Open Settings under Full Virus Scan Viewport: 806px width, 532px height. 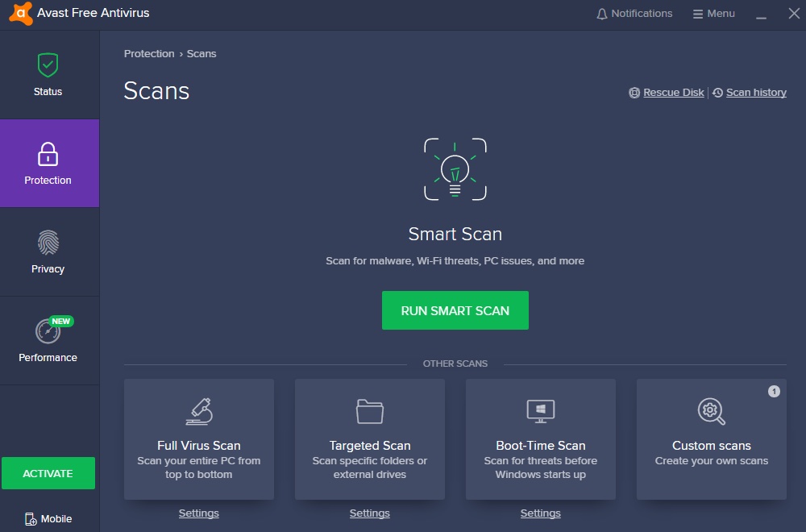[x=199, y=513]
